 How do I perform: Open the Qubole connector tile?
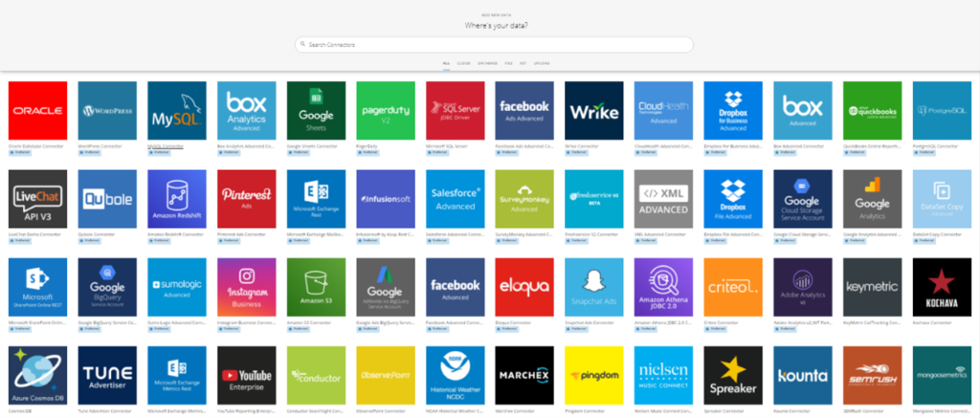tap(107, 199)
